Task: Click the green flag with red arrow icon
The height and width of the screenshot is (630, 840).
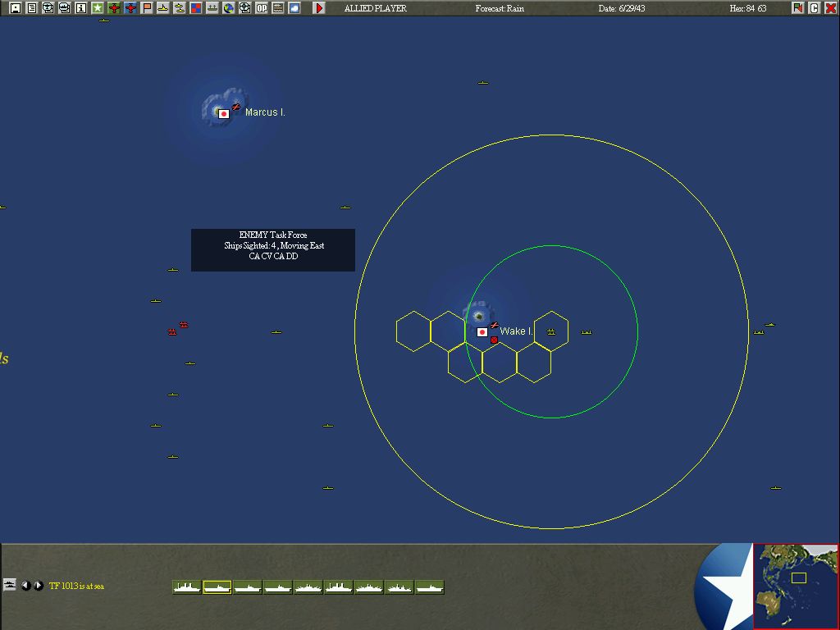Action: 798,8
